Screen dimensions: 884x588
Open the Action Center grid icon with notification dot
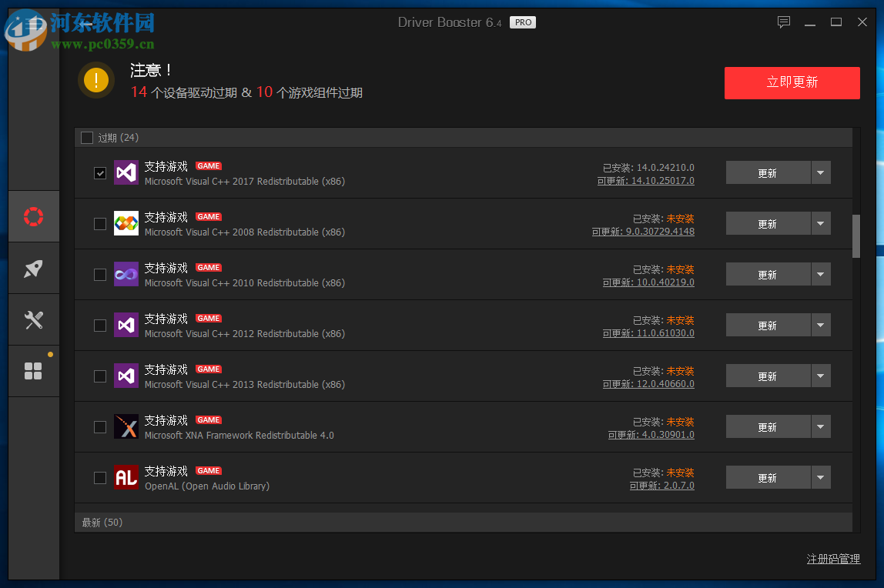click(33, 371)
